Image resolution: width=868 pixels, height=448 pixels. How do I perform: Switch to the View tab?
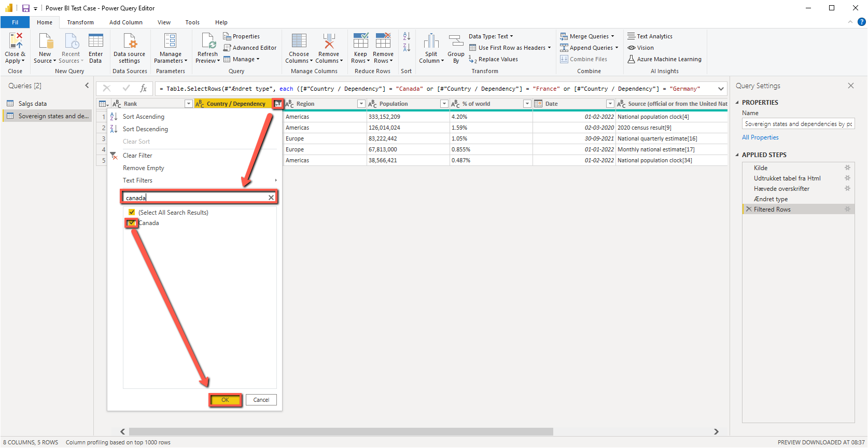tap(164, 22)
